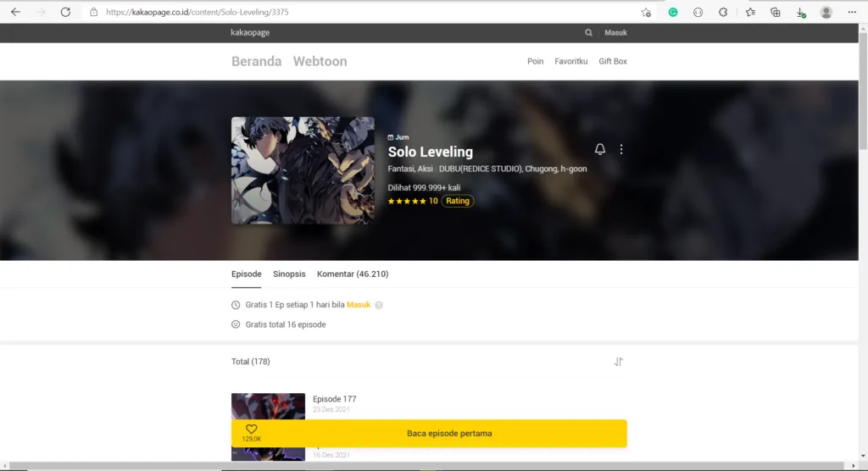This screenshot has height=471, width=868.
Task: Click Masuk in the top dark bar
Action: pos(615,33)
